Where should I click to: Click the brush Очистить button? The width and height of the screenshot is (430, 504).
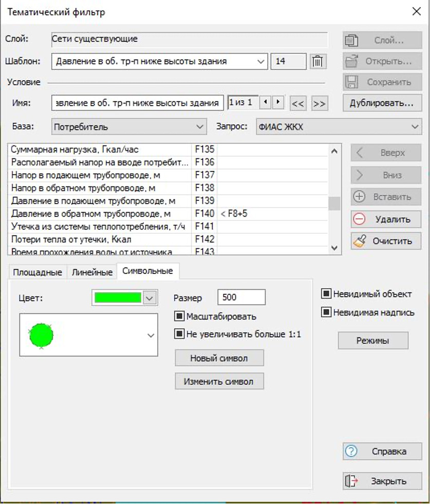(x=386, y=241)
